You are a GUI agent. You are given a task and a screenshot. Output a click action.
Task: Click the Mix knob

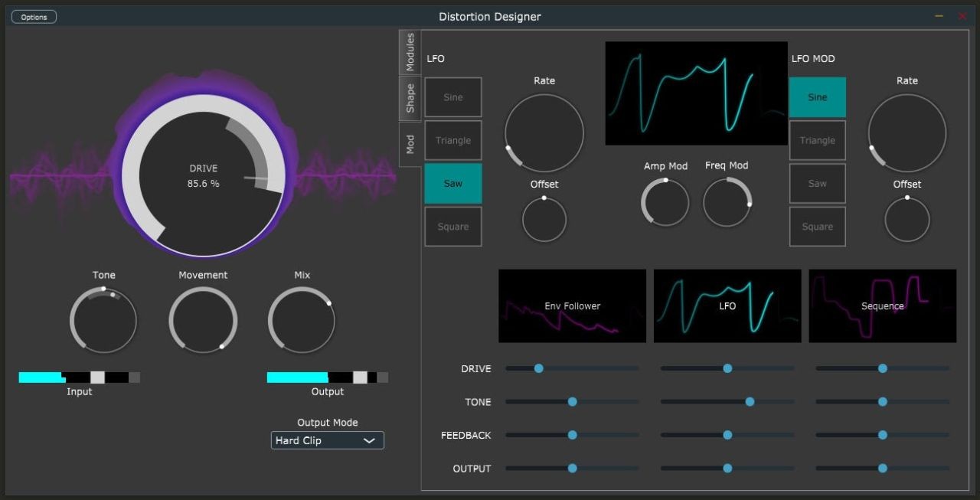tap(302, 320)
